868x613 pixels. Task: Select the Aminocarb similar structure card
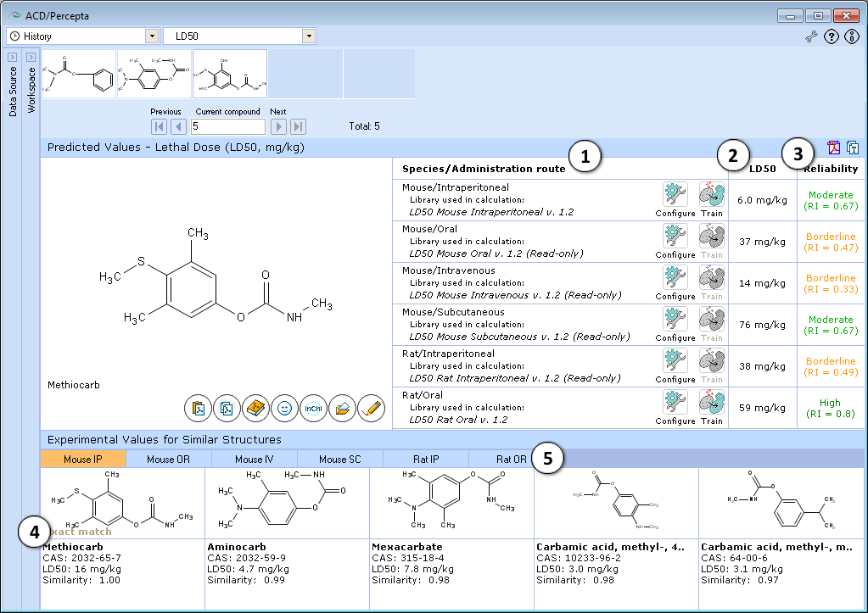pyautogui.click(x=287, y=538)
